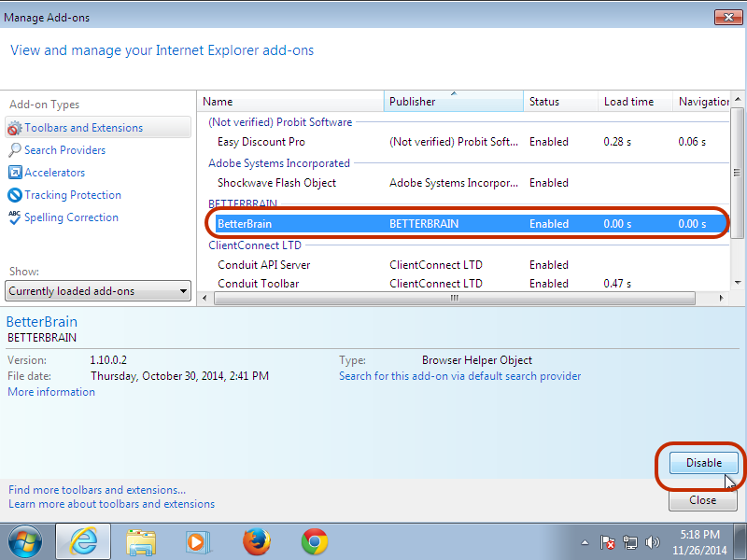Click the Browser Helper Object type value
747x560 pixels.
[477, 360]
